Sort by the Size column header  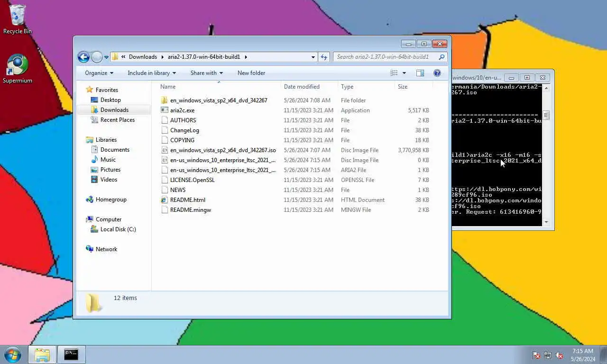point(414,87)
